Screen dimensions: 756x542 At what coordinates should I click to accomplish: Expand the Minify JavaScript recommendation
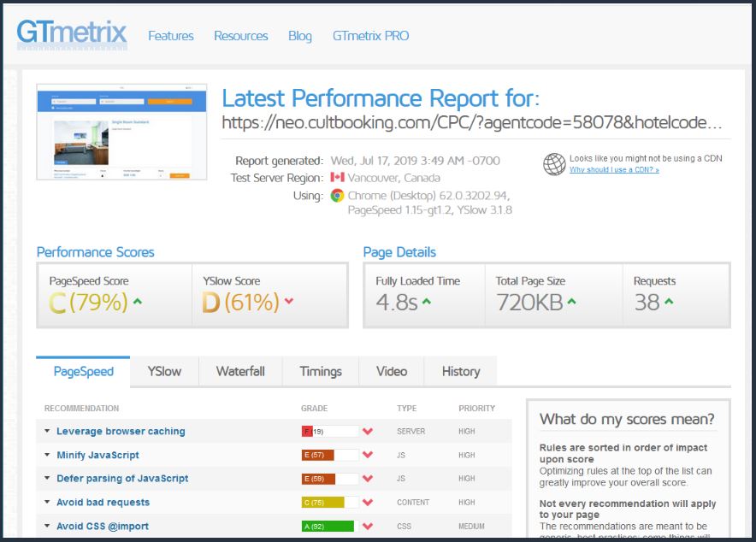pos(47,454)
